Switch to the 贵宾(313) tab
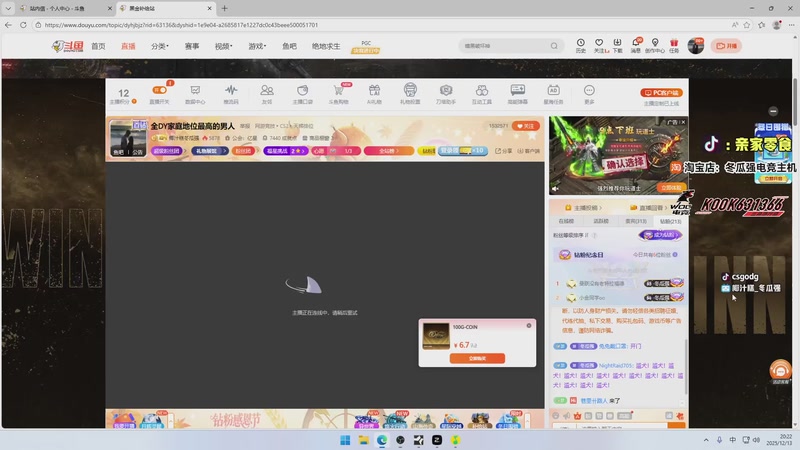 [636, 221]
